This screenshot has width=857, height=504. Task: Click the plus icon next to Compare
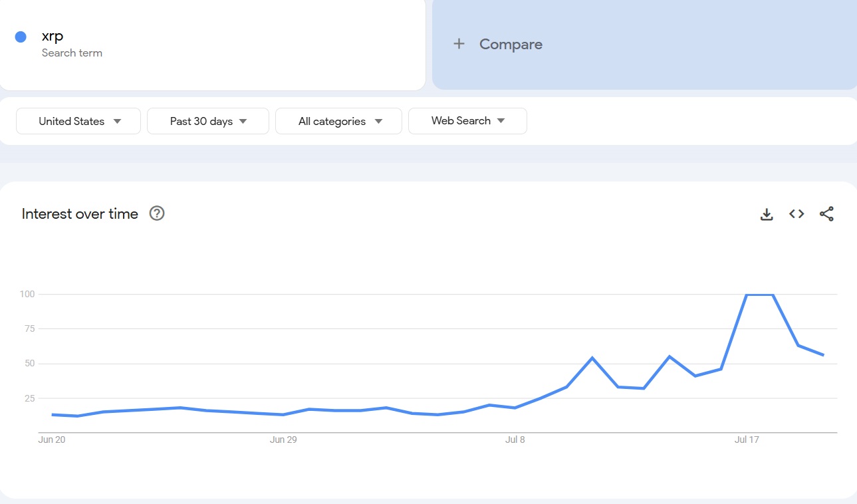coord(459,44)
